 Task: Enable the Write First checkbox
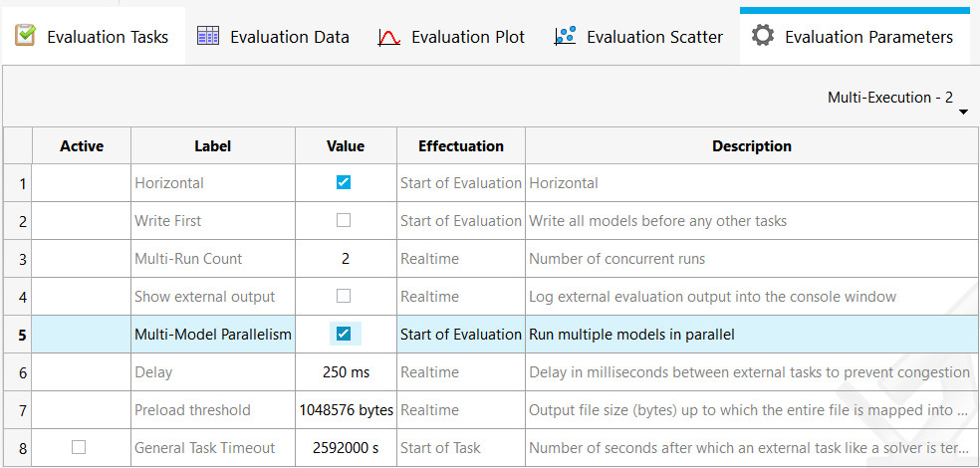coord(344,220)
